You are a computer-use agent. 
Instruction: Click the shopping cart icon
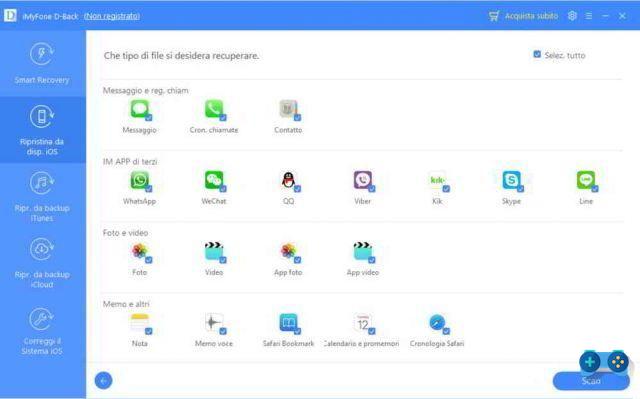click(x=494, y=16)
